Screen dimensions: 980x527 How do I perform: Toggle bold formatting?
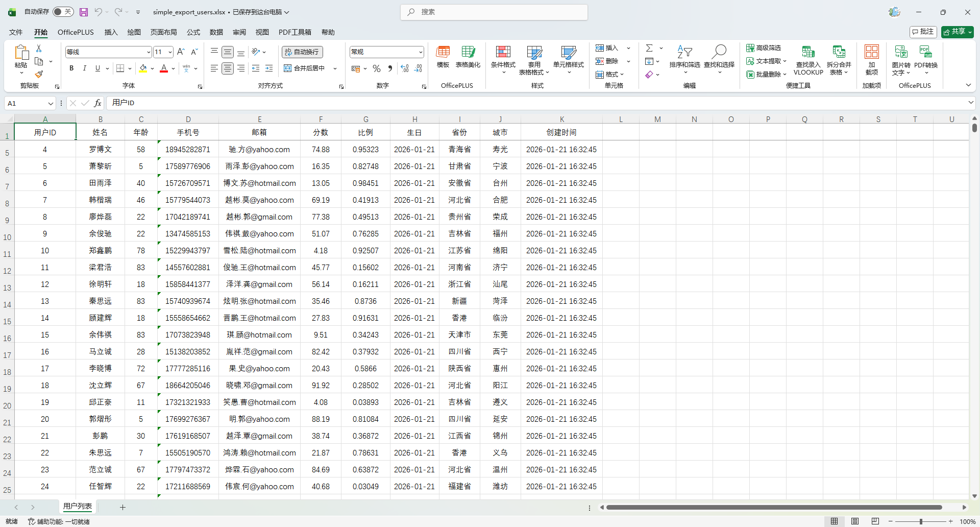(x=71, y=68)
